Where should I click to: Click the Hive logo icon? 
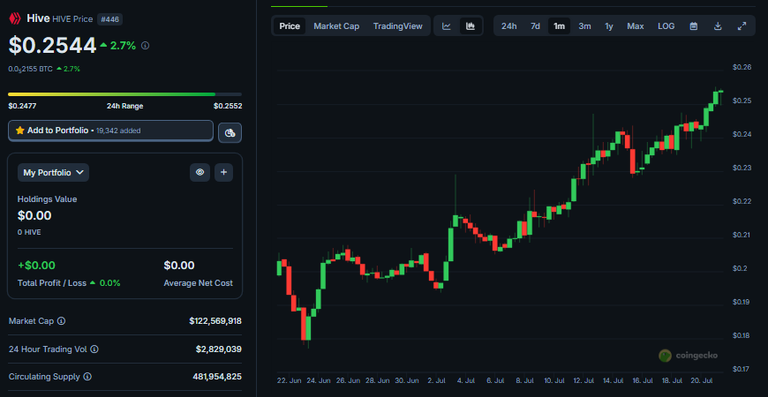(x=14, y=19)
